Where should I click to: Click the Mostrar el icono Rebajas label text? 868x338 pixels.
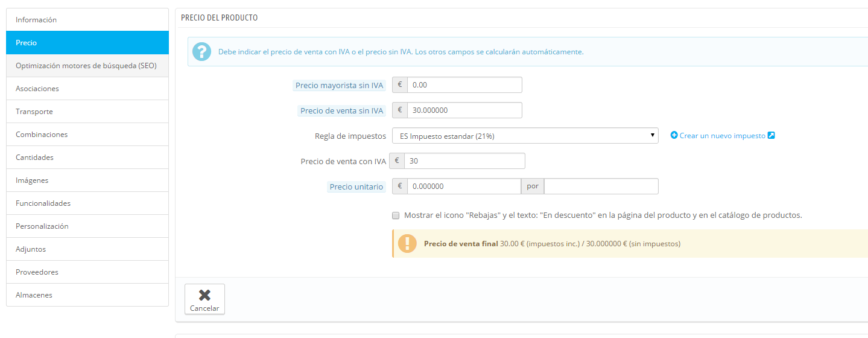click(603, 215)
